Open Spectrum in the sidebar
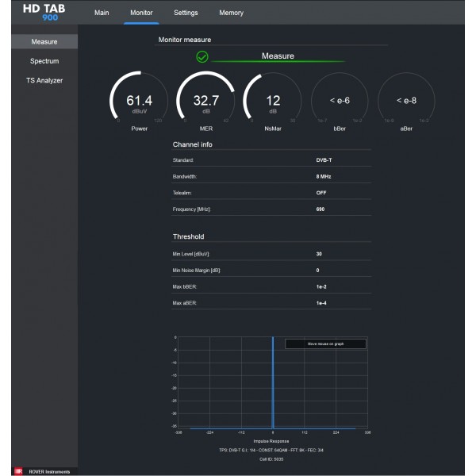This screenshot has height=476, width=476. click(44, 61)
